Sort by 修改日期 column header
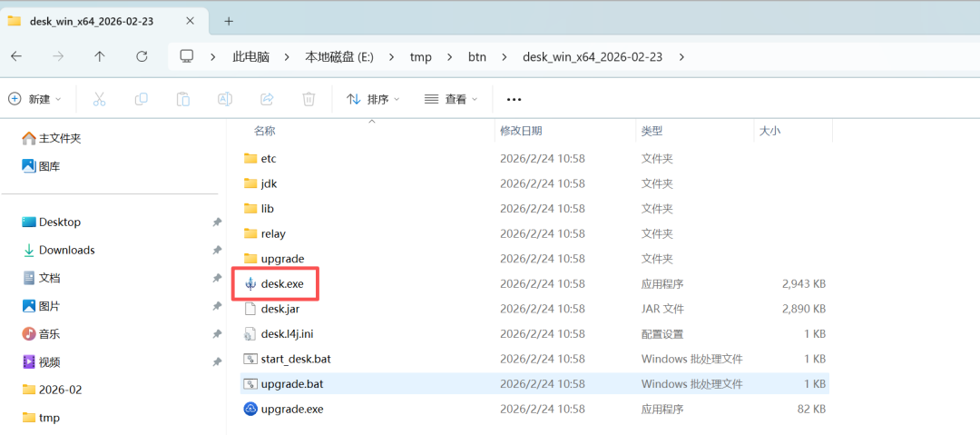Screen dimensions: 980x435 [x=521, y=132]
